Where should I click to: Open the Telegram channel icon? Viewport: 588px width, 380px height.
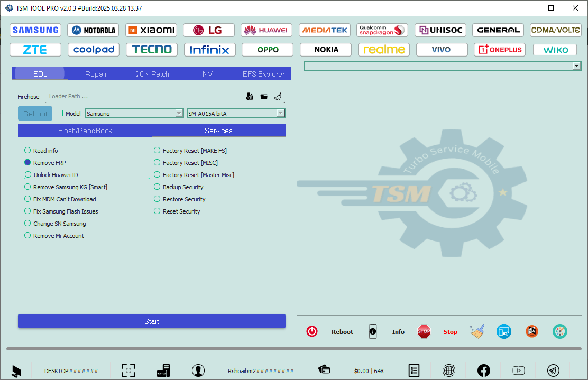point(553,370)
